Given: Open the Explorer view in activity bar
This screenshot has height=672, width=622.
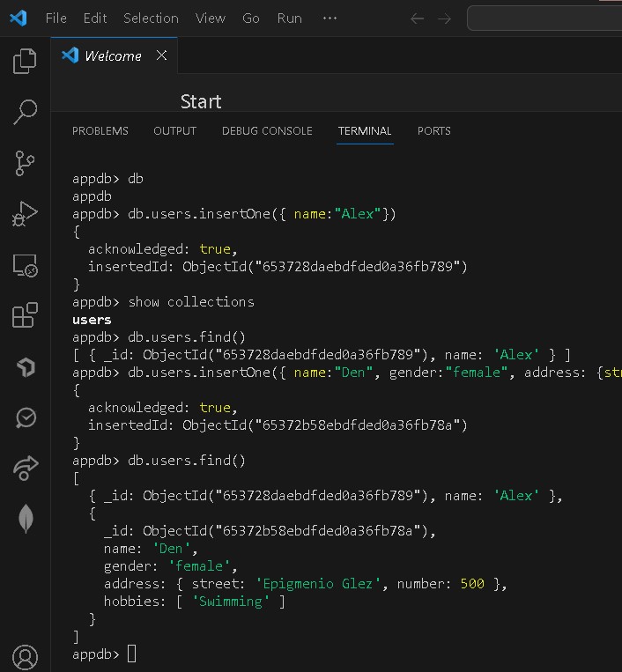Looking at the screenshot, I should tap(25, 61).
